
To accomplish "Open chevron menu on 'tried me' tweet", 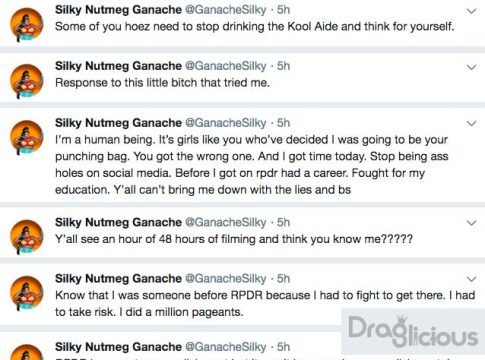I will pos(471,67).
